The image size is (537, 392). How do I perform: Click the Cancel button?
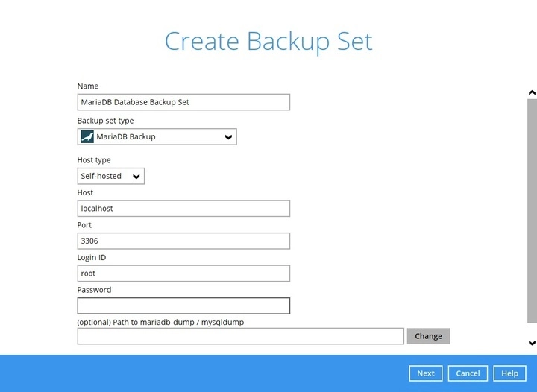coord(468,373)
